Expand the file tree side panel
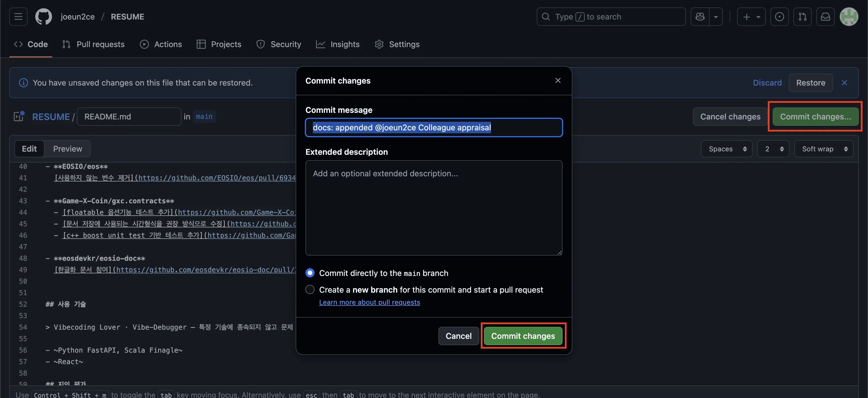Image resolution: width=868 pixels, height=398 pixels. 19,116
